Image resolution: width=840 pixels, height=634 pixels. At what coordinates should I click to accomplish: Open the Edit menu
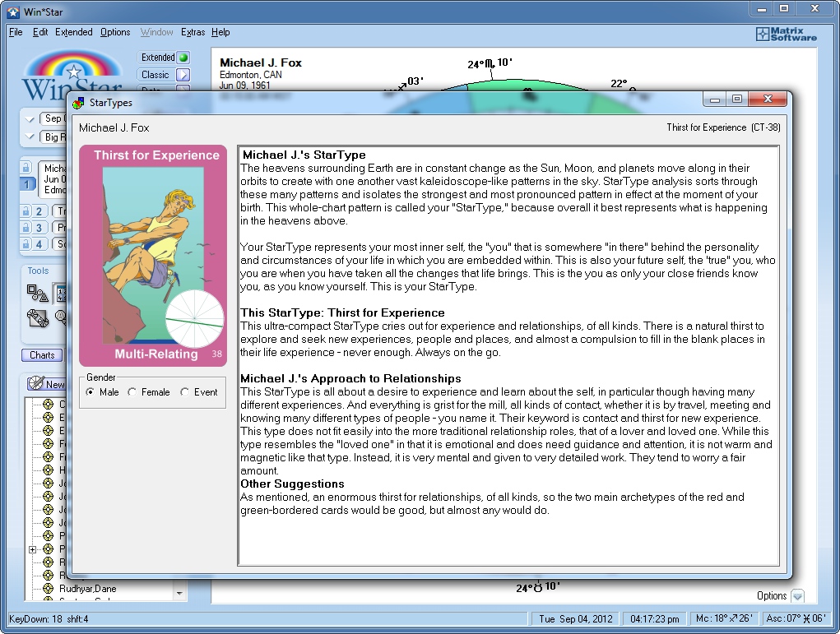(x=40, y=32)
